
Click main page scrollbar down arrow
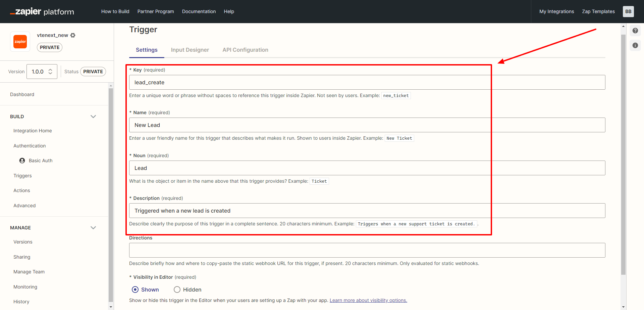[624, 307]
